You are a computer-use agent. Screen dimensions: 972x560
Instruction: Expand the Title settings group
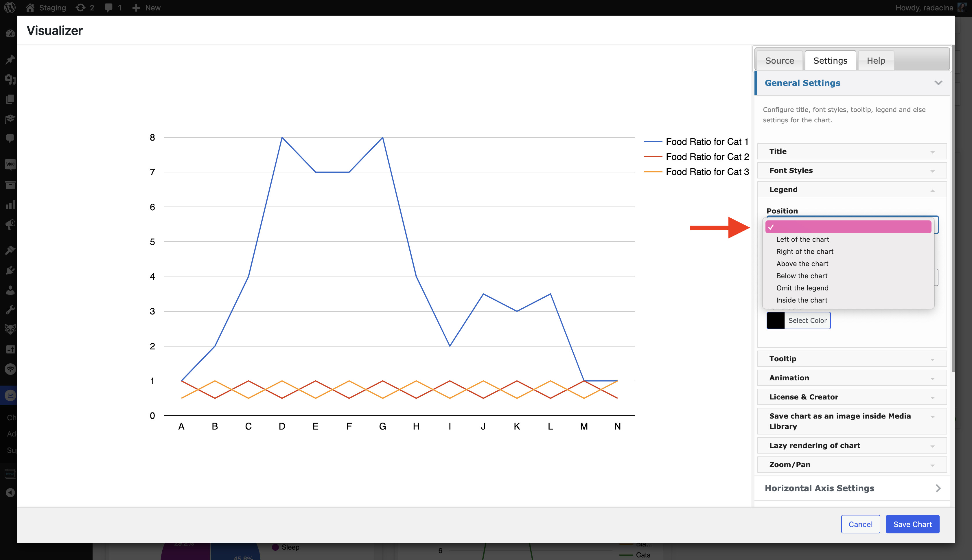coord(852,151)
